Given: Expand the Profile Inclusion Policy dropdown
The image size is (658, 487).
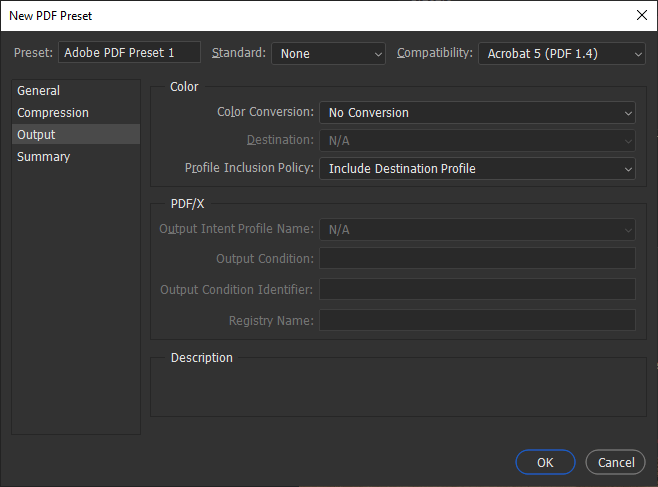Looking at the screenshot, I should point(477,169).
